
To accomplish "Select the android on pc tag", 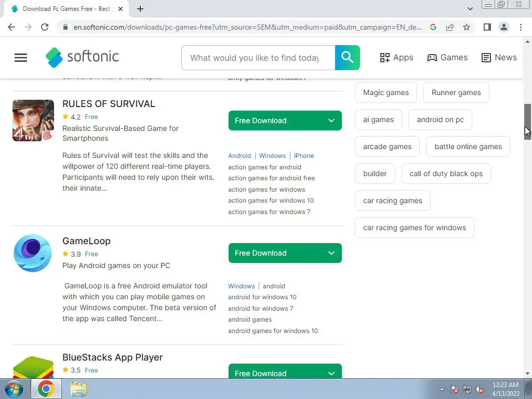I will coord(440,119).
